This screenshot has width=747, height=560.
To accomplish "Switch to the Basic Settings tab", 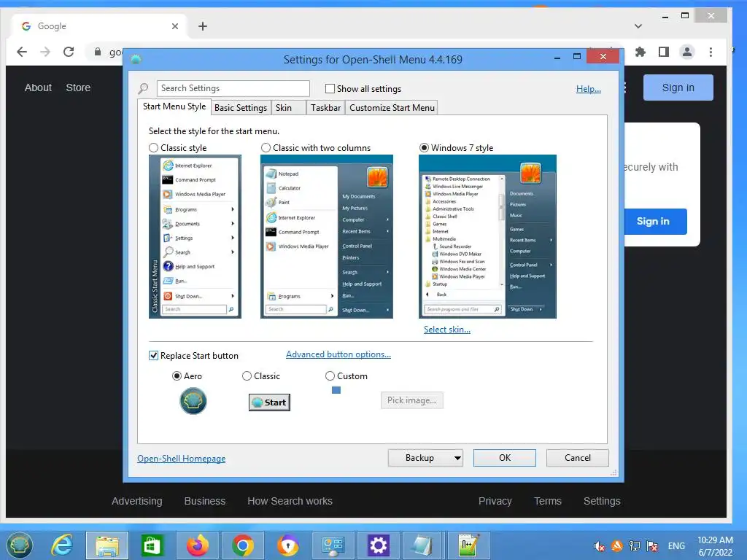I will pyautogui.click(x=241, y=108).
